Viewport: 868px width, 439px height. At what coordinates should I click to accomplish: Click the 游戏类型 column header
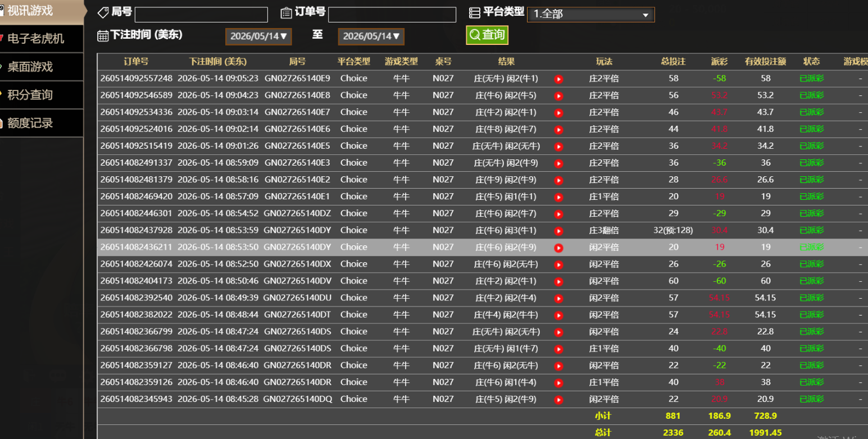[x=401, y=62]
